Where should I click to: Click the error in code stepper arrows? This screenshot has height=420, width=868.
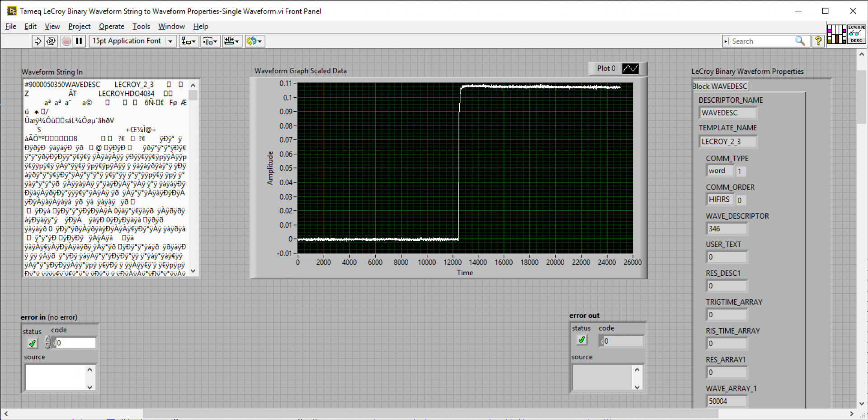point(48,343)
